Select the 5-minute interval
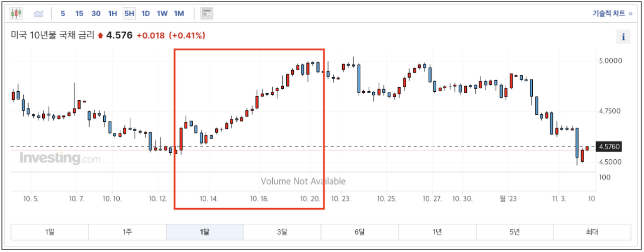The image size is (644, 252). pos(63,14)
